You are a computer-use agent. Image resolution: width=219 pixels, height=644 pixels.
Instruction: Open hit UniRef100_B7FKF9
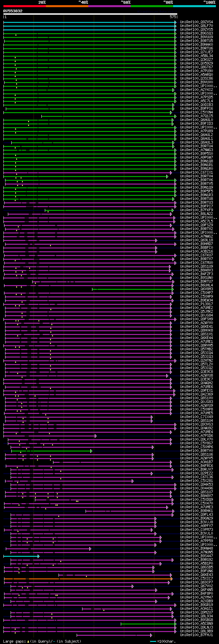click(x=196, y=210)
